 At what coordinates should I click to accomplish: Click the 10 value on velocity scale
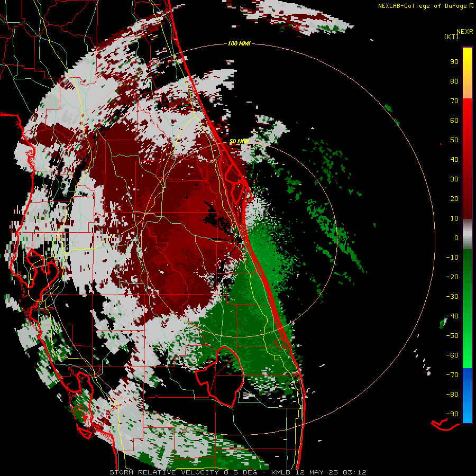pos(454,218)
